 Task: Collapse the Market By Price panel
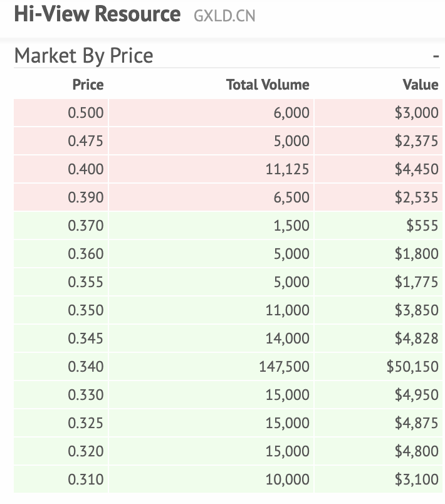tap(436, 56)
